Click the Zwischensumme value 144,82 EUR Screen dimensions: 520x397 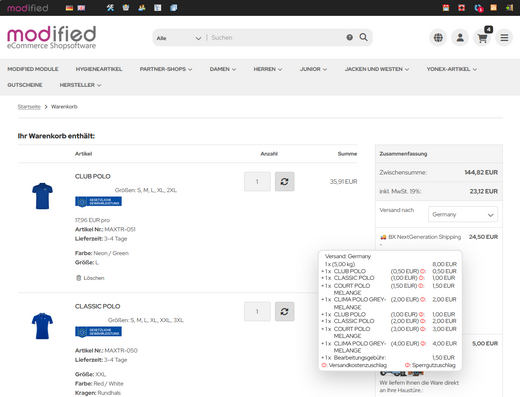tap(481, 172)
